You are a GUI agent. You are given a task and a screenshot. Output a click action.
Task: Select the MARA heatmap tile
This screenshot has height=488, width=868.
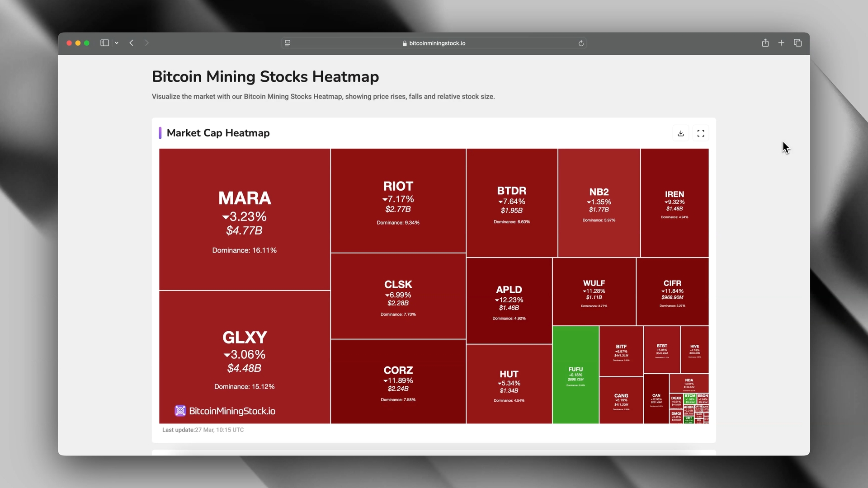tap(245, 219)
